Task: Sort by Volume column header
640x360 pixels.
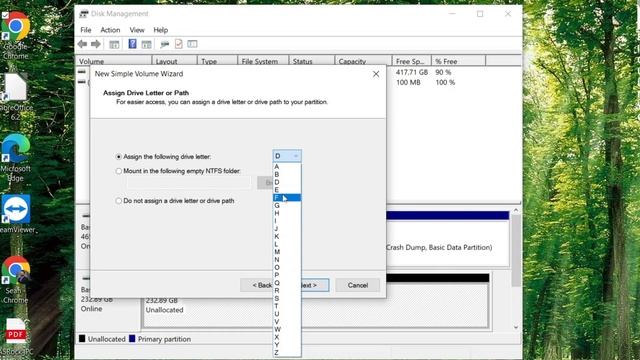Action: [x=114, y=61]
